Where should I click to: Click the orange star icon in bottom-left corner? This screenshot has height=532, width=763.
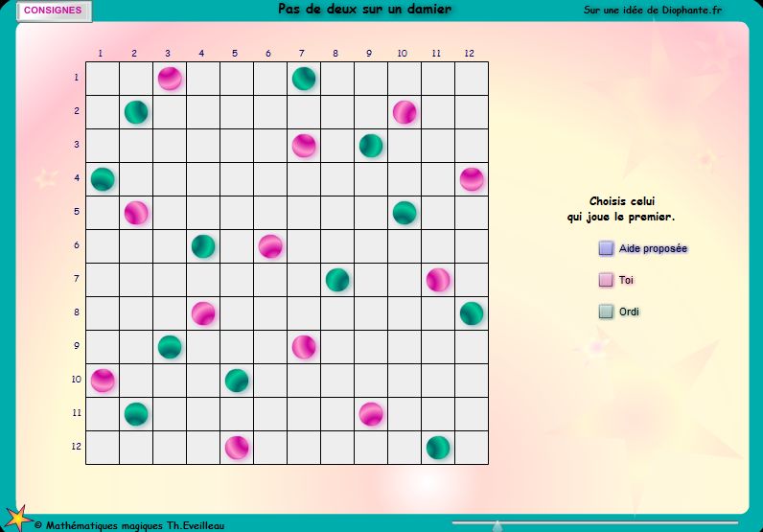pyautogui.click(x=18, y=519)
